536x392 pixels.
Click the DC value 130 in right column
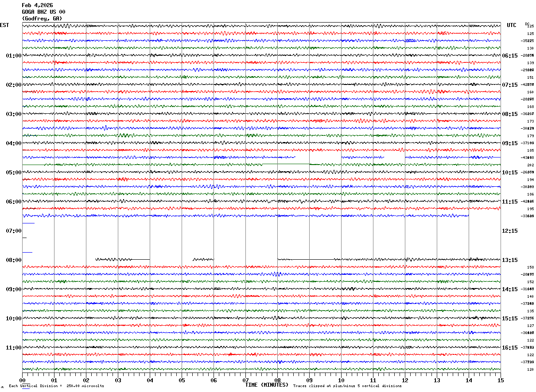[x=530, y=48]
